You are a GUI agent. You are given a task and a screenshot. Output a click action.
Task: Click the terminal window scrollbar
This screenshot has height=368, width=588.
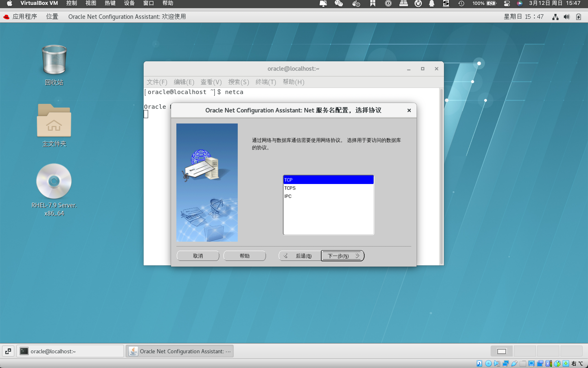(x=441, y=176)
